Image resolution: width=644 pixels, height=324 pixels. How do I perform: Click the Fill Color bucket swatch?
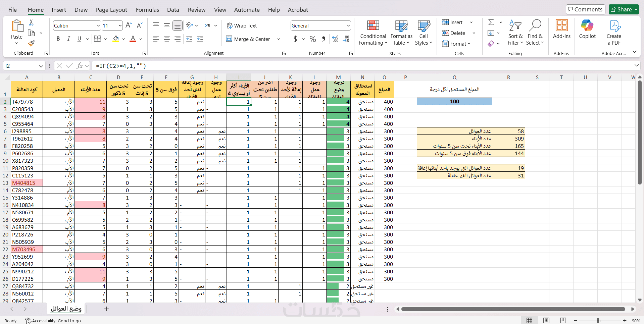point(116,39)
